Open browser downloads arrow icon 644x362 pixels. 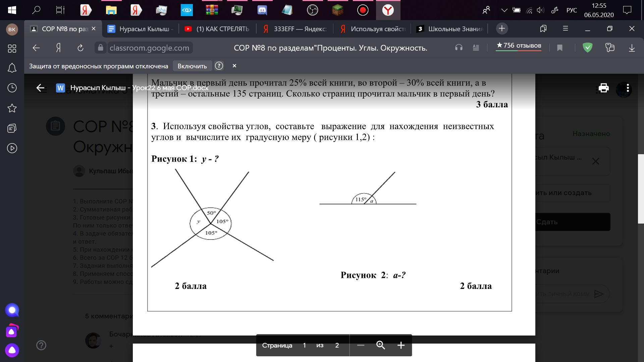coord(632,48)
